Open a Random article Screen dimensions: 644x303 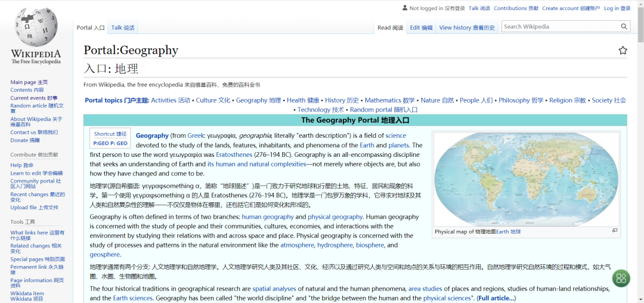click(37, 108)
